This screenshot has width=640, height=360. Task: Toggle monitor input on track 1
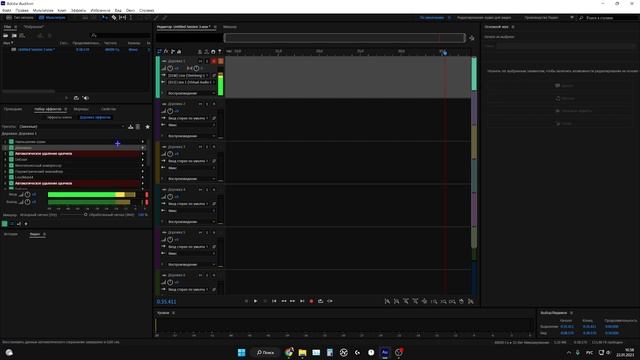(221, 61)
